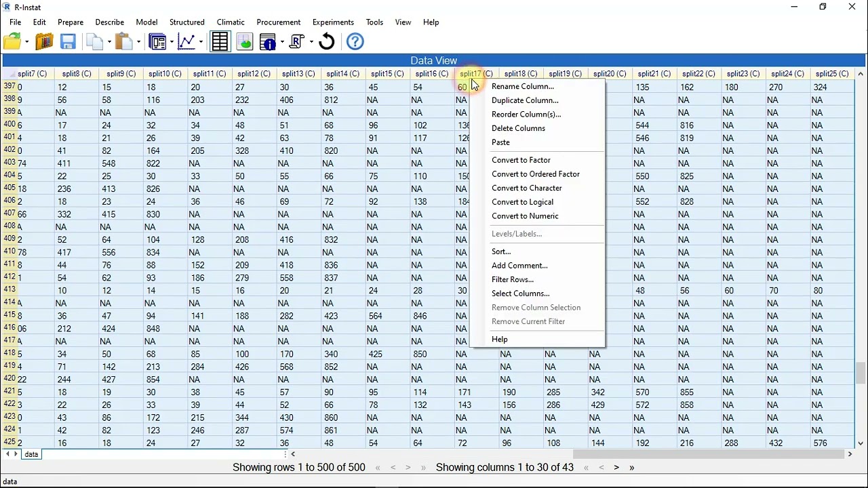Screen dimensions: 868x488
Task: Click the horizontal scrollbar thumb of data grid
Action: (709, 455)
